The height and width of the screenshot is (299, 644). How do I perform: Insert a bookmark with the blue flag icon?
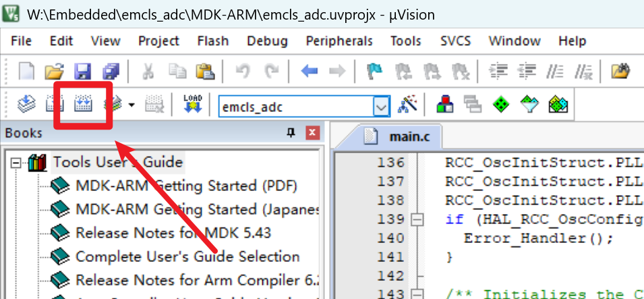[x=374, y=71]
